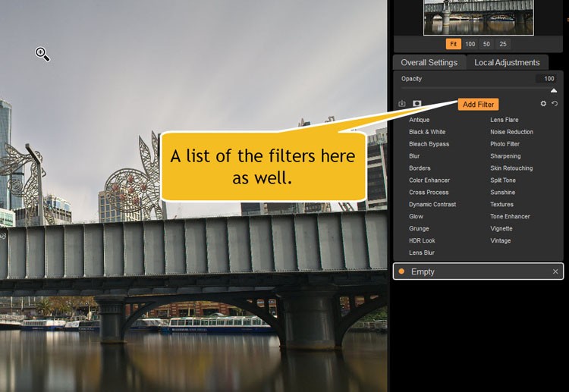Click the Add Filter button
This screenshot has width=569, height=392.
pos(478,105)
